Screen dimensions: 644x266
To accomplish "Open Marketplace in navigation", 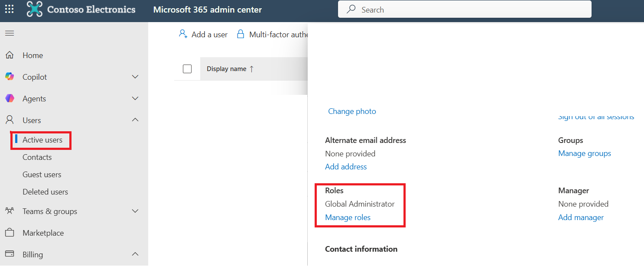I will click(43, 233).
